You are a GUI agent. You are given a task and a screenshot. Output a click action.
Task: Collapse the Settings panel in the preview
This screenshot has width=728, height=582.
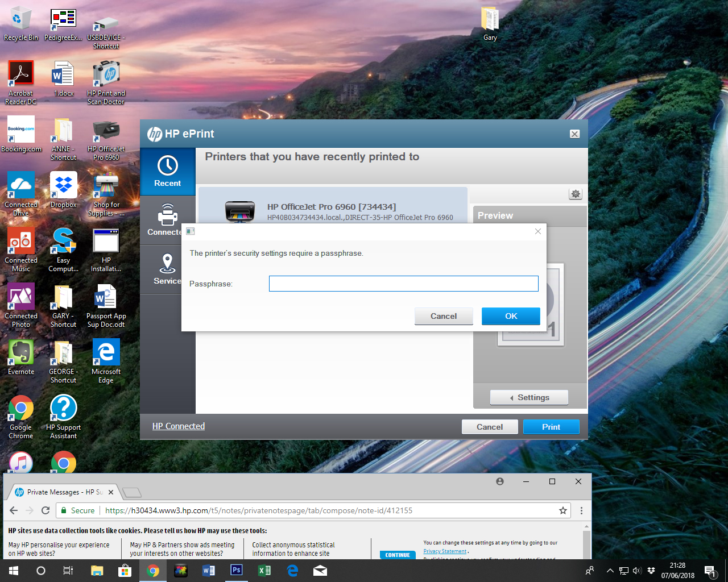point(528,397)
